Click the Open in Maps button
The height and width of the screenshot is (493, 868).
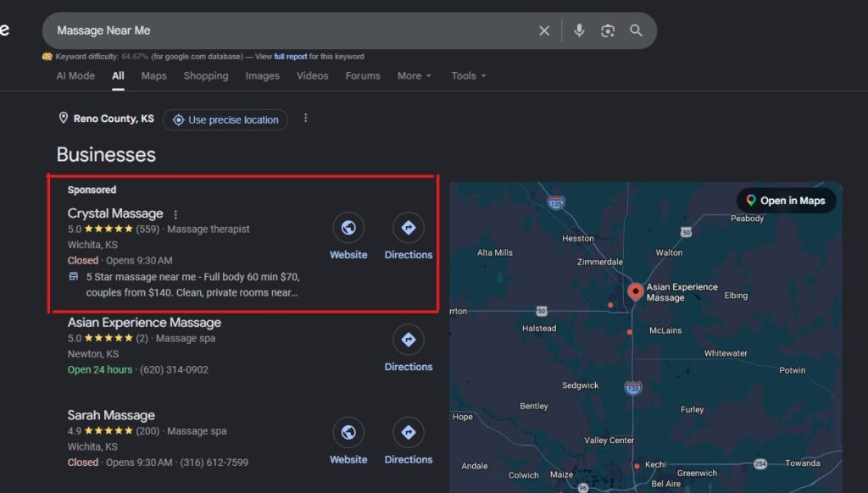click(786, 201)
